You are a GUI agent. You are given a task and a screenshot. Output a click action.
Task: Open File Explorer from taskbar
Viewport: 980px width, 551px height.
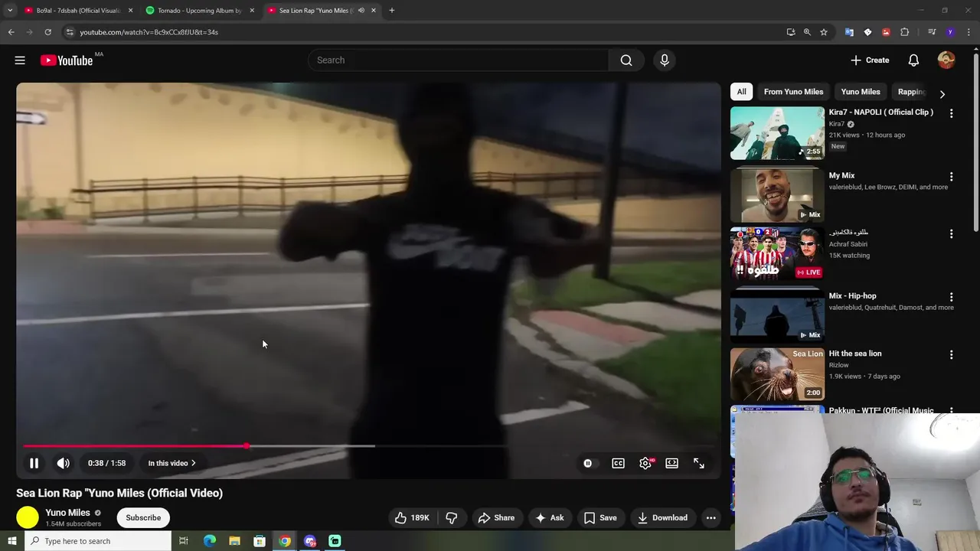(234, 541)
